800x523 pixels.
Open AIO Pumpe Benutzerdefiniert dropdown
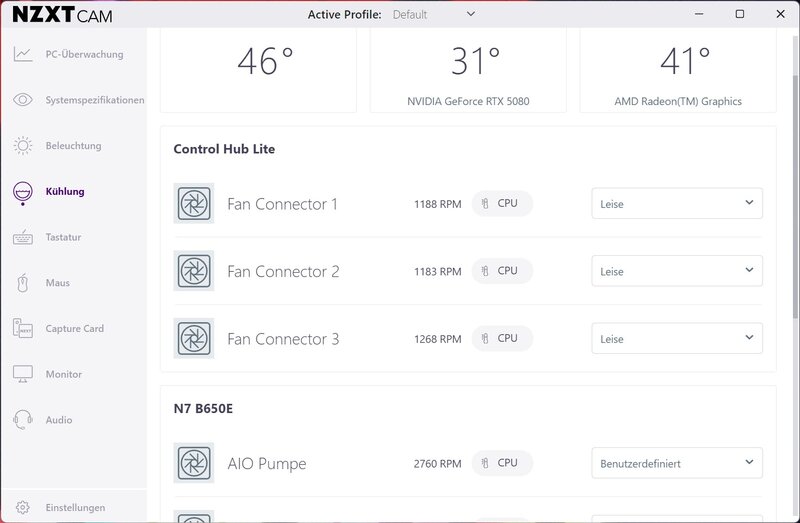pyautogui.click(x=677, y=463)
